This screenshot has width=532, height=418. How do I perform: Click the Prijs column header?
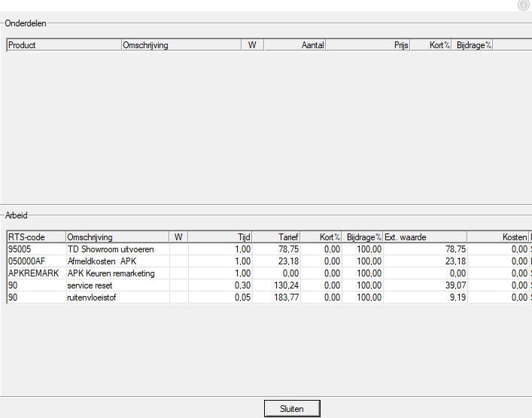368,45
